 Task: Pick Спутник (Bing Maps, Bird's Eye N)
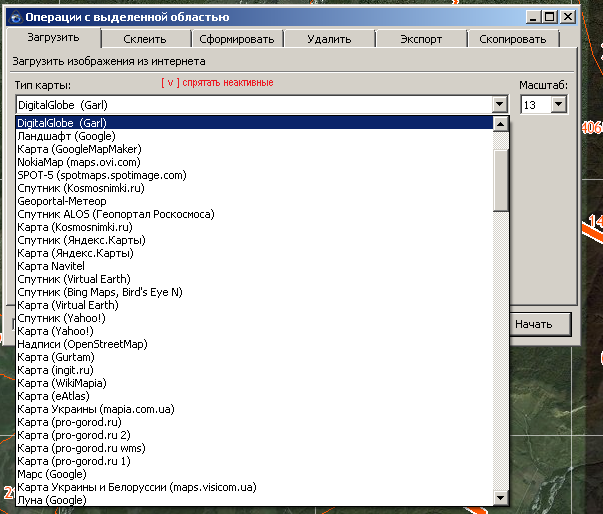pyautogui.click(x=100, y=292)
